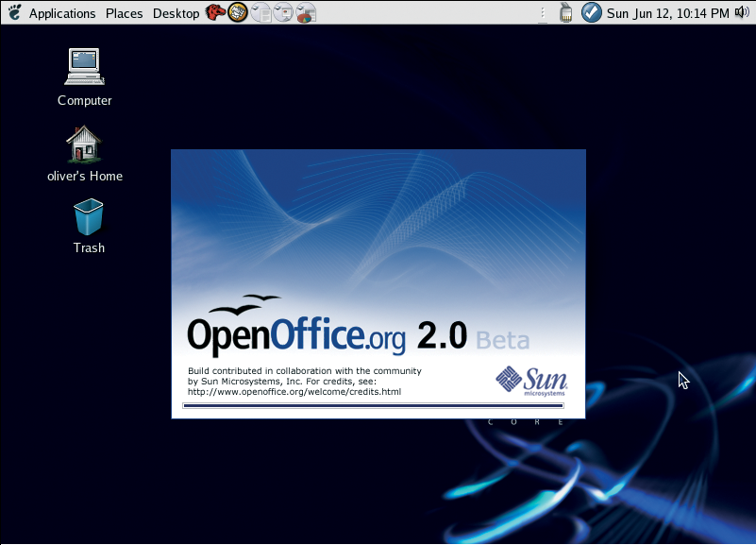Open the GNOME foot main menu icon

tap(15, 12)
